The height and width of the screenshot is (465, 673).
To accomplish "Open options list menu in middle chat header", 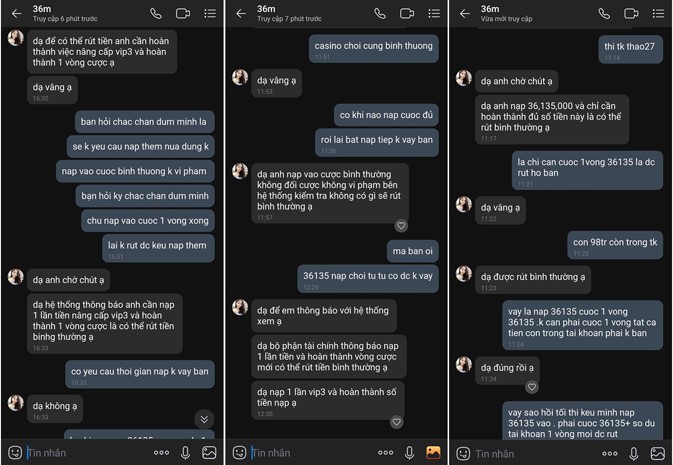I will [433, 14].
